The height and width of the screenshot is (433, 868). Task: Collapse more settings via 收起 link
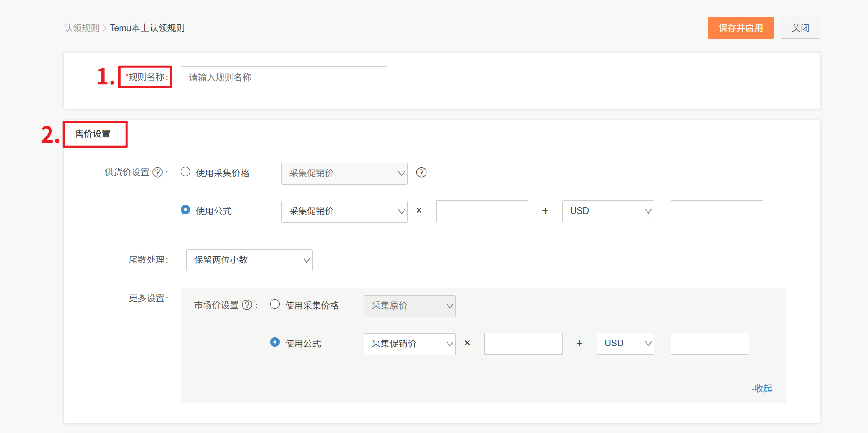coord(762,389)
